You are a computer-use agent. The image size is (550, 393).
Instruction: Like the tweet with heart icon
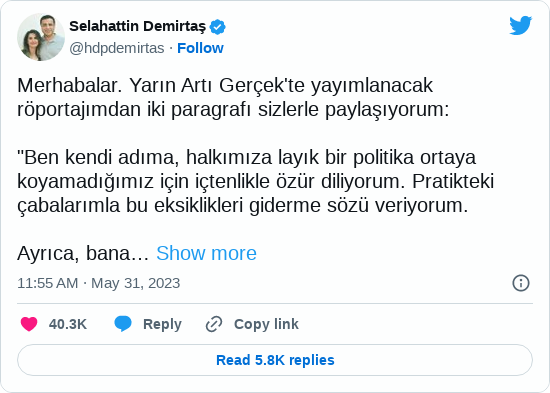coord(29,324)
